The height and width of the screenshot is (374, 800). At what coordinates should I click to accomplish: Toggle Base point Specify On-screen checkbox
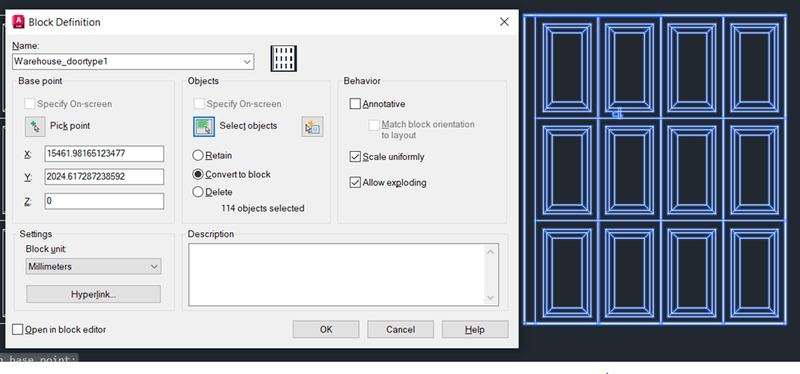(30, 104)
